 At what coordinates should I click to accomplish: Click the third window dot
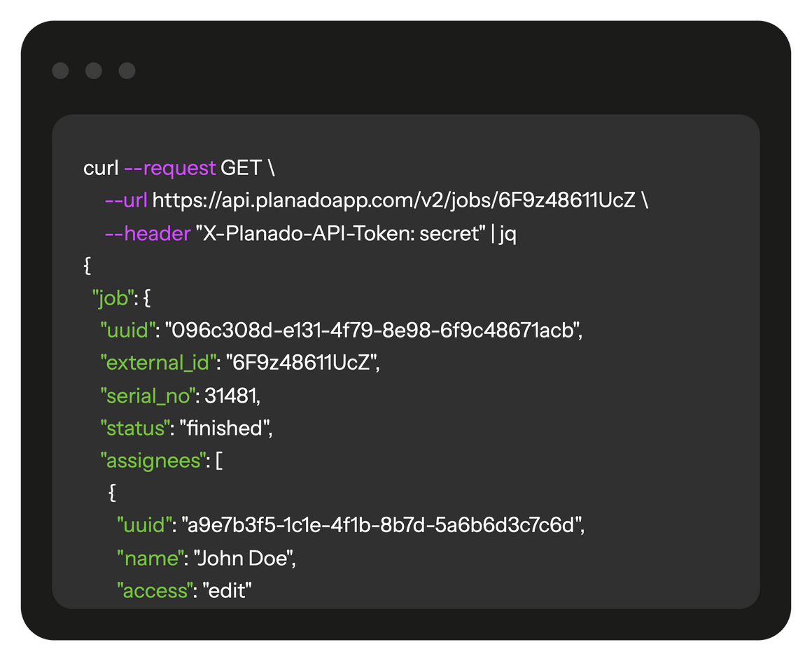(127, 71)
